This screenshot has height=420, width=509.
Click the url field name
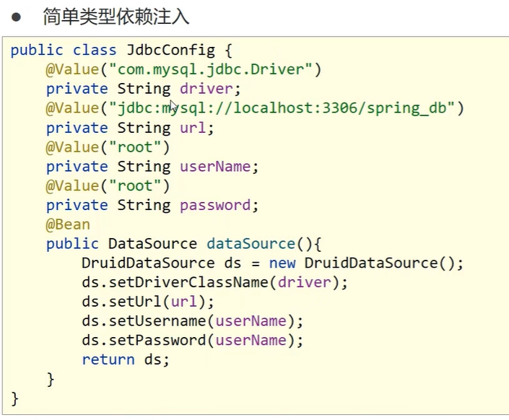(x=193, y=128)
